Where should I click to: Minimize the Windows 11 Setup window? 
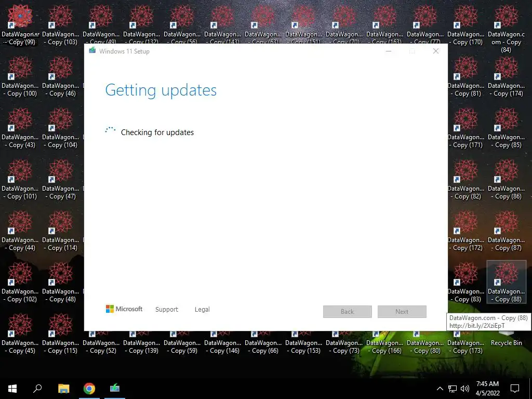click(x=389, y=51)
